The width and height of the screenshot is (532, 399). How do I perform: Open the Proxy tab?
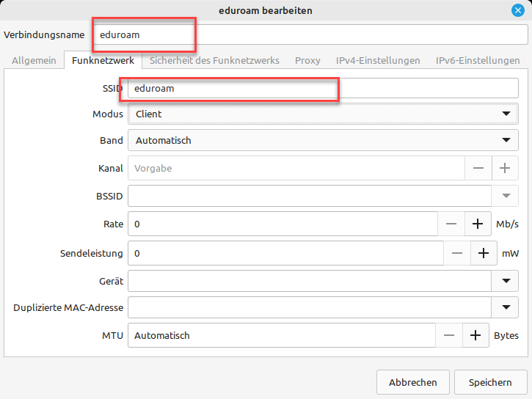(307, 60)
